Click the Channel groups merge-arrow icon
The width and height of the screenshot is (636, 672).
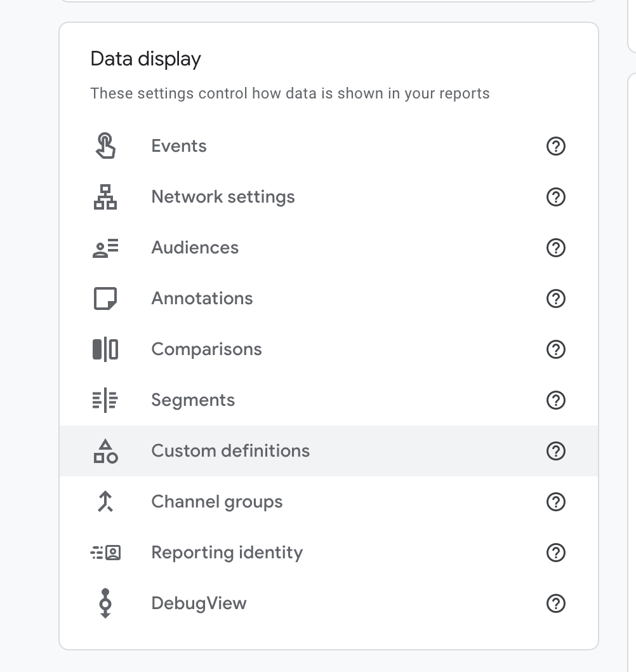tap(105, 502)
